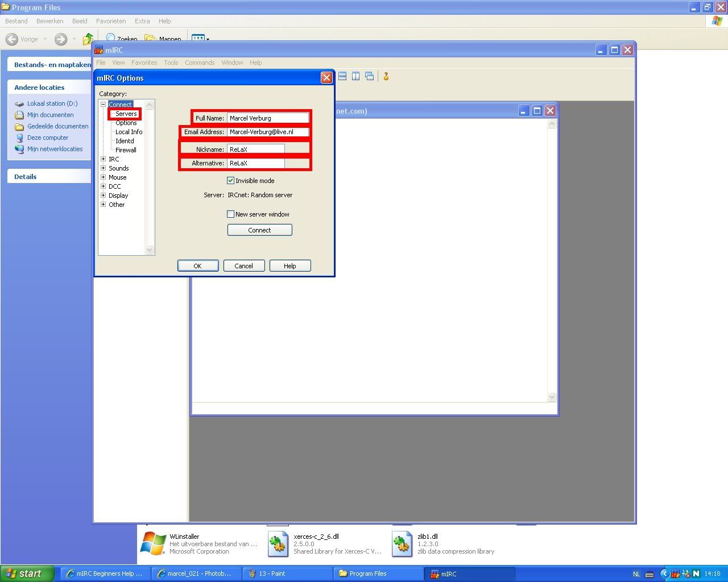Select the zlib1.dll file icon
Screen dimensions: 728x582
(x=402, y=543)
